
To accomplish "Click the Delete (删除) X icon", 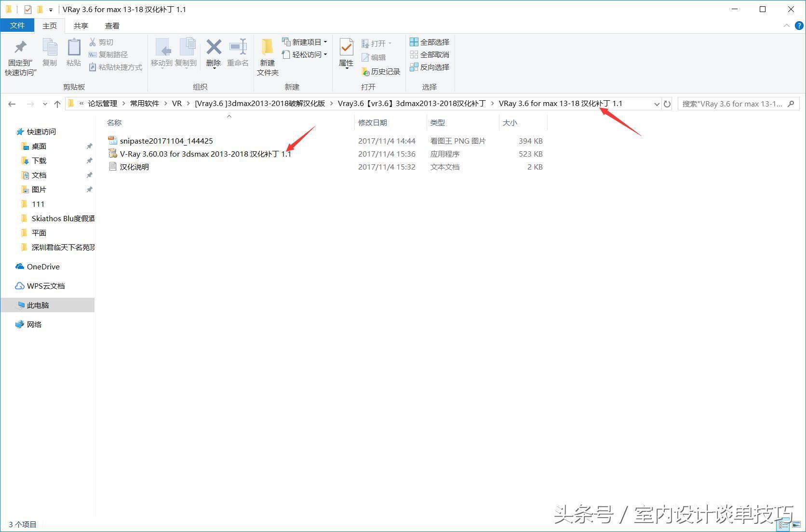I will (x=214, y=47).
